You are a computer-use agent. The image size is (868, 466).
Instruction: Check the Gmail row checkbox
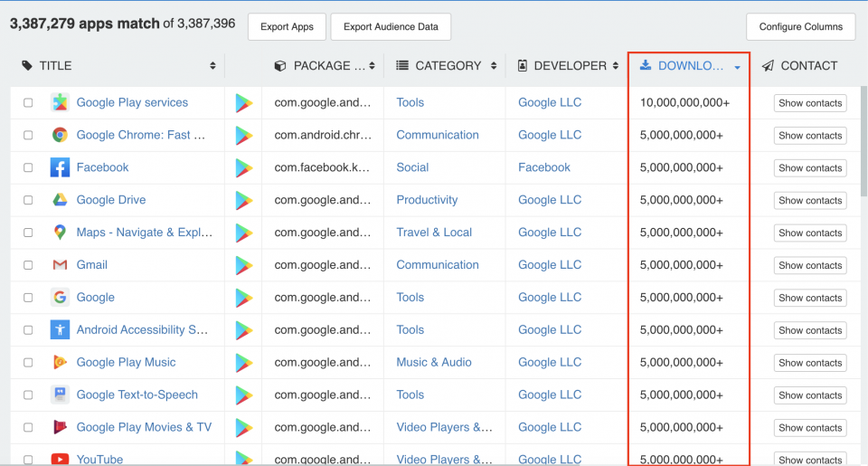(x=28, y=265)
